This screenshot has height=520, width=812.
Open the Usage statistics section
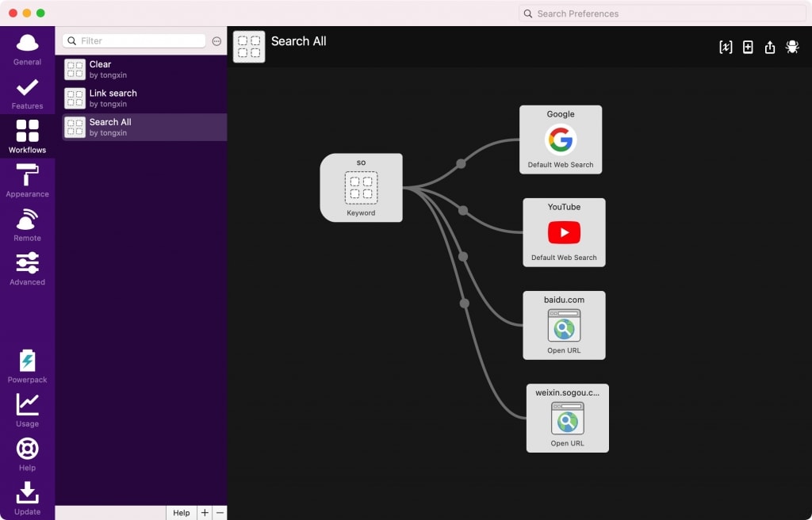point(27,410)
